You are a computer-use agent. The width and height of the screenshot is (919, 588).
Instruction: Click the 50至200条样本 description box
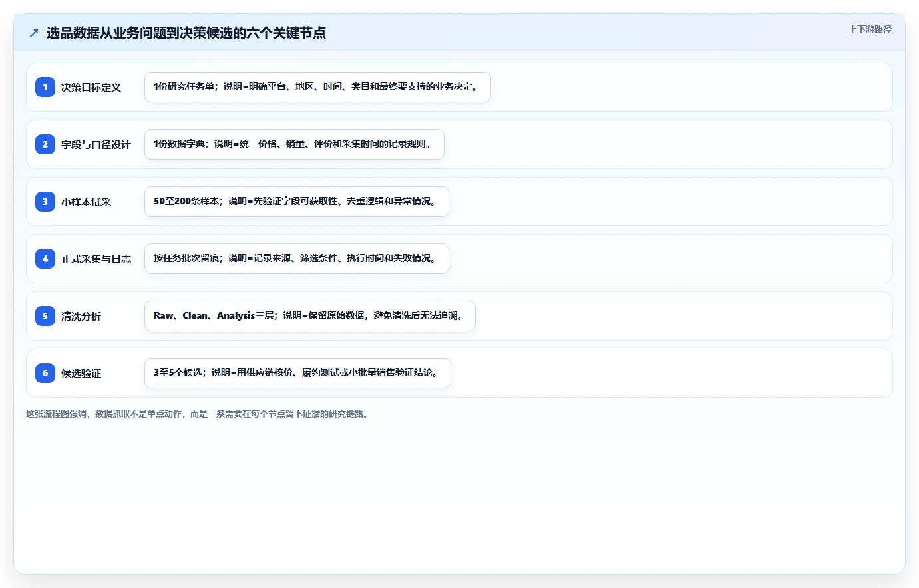(x=297, y=202)
